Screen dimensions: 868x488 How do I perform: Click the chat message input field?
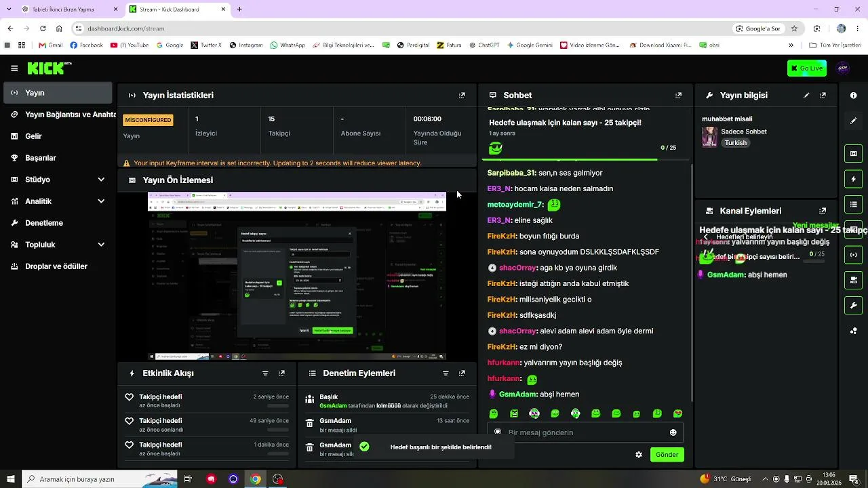(585, 432)
